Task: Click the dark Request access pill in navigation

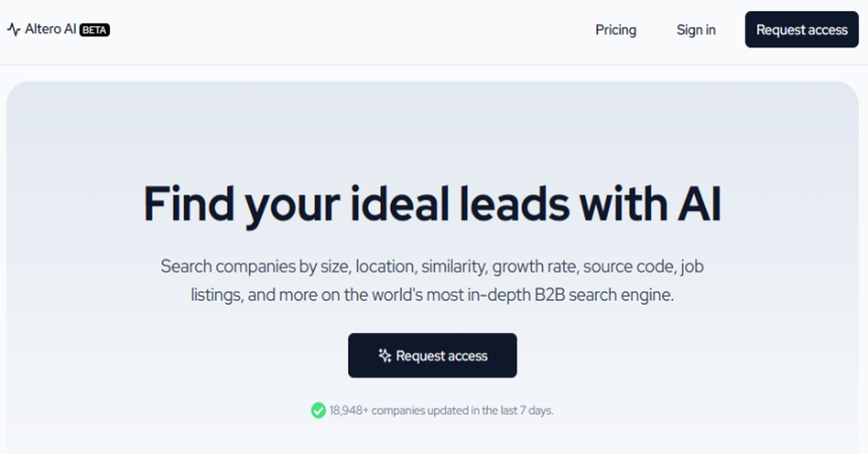Action: [x=802, y=30]
